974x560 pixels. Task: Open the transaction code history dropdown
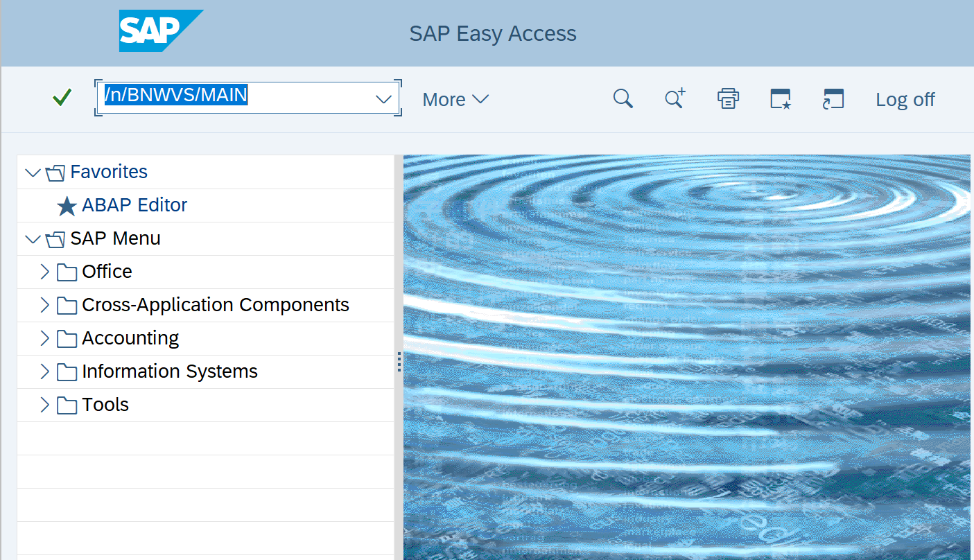[x=383, y=98]
